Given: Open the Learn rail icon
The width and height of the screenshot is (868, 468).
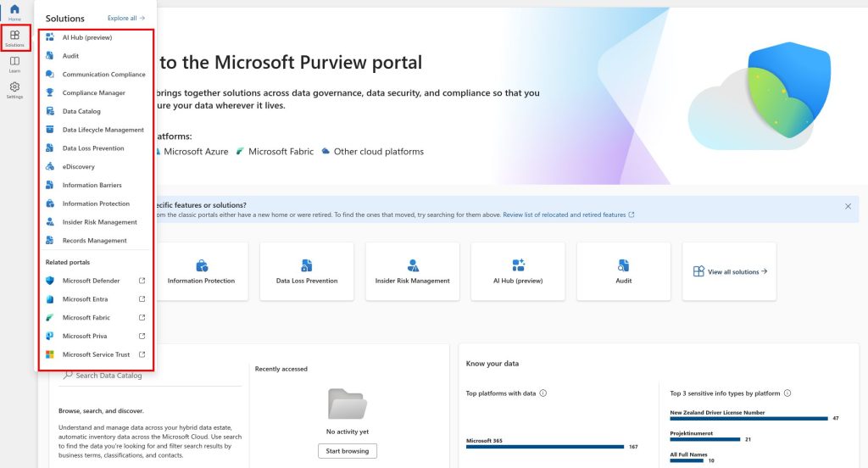Looking at the screenshot, I should (14, 64).
